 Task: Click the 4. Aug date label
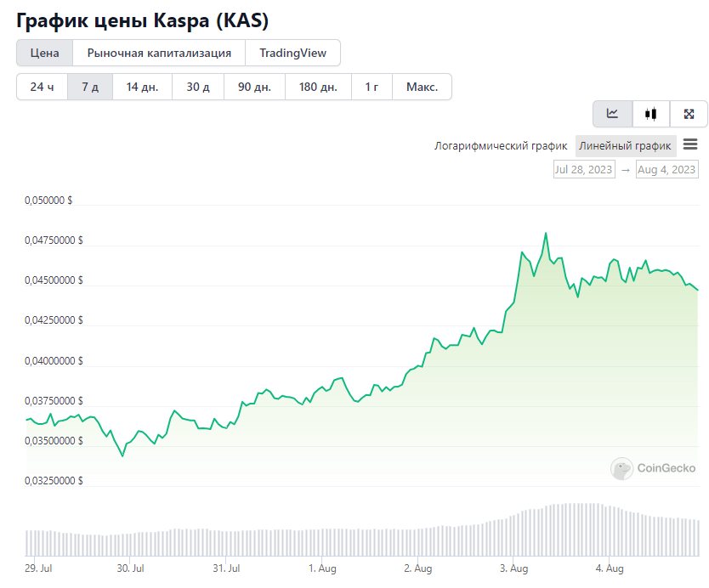610,568
